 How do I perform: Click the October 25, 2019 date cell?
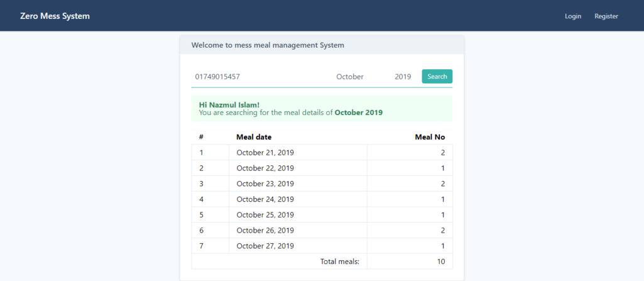coord(265,215)
